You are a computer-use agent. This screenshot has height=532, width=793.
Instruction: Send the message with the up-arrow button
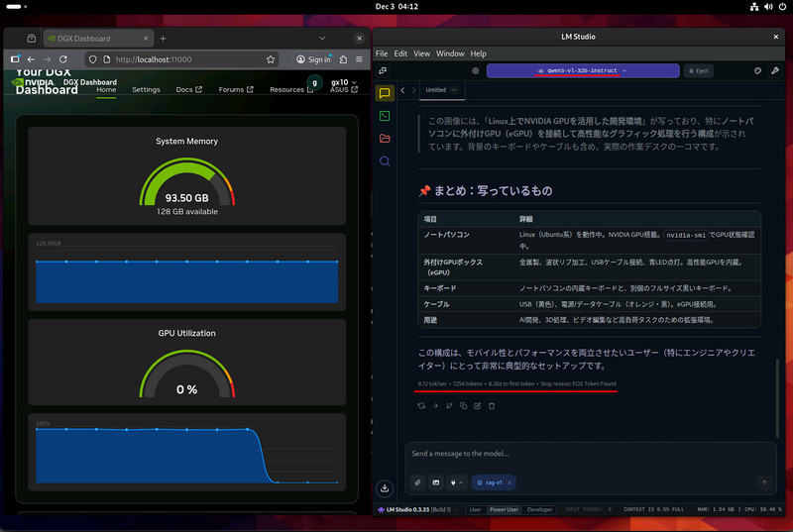(764, 482)
